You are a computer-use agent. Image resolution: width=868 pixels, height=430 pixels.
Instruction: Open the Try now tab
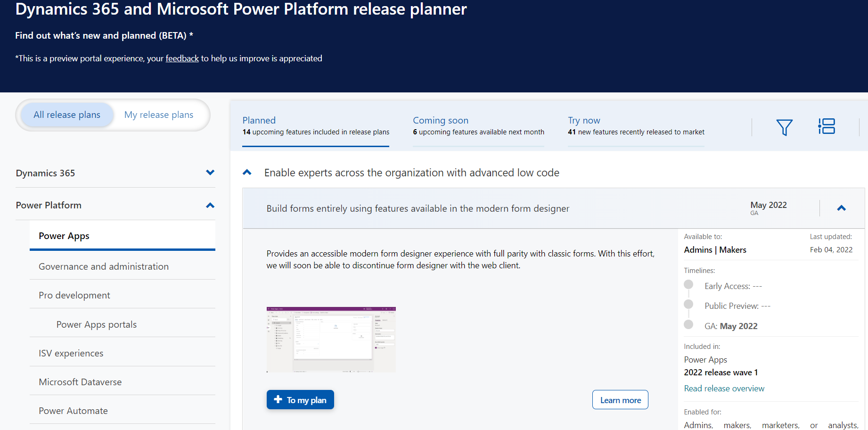(636, 125)
